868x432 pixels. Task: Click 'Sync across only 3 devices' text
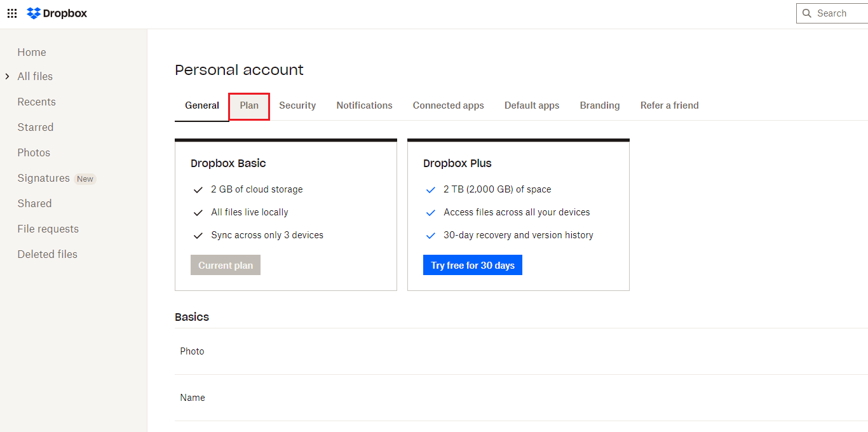pyautogui.click(x=268, y=235)
